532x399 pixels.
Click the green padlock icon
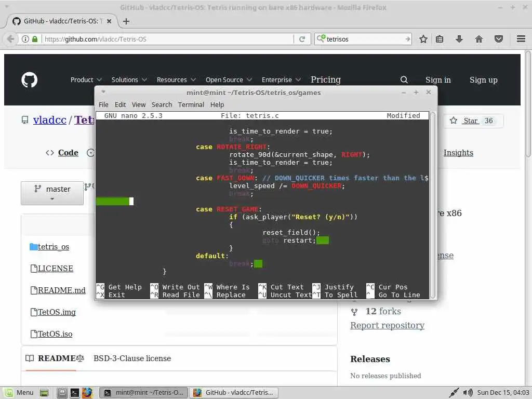pos(35,39)
